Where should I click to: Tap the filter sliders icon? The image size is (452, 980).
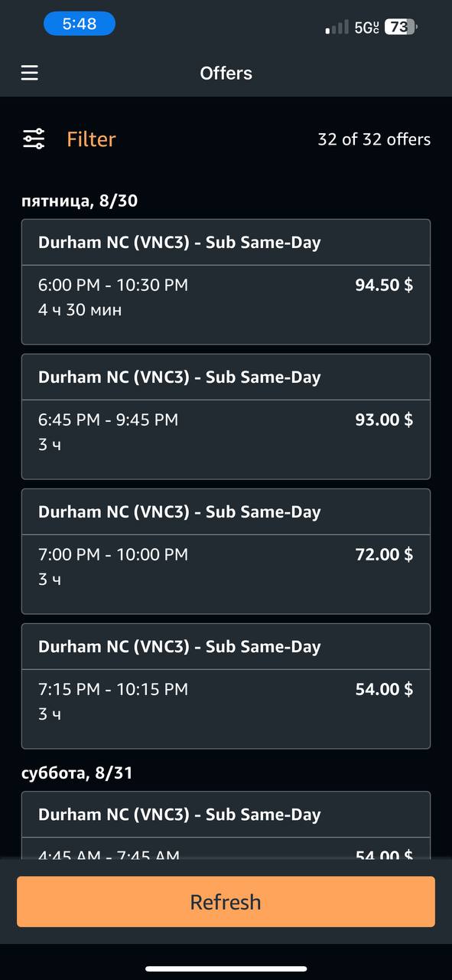(x=34, y=139)
